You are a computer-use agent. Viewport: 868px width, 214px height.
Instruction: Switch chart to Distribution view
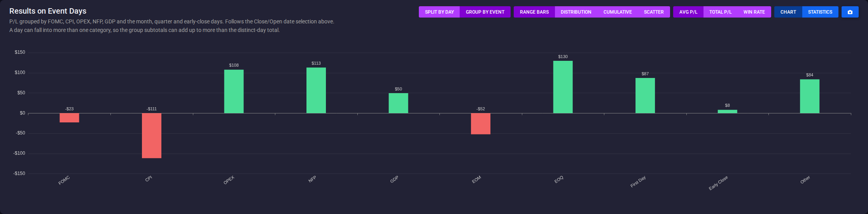[x=576, y=12]
